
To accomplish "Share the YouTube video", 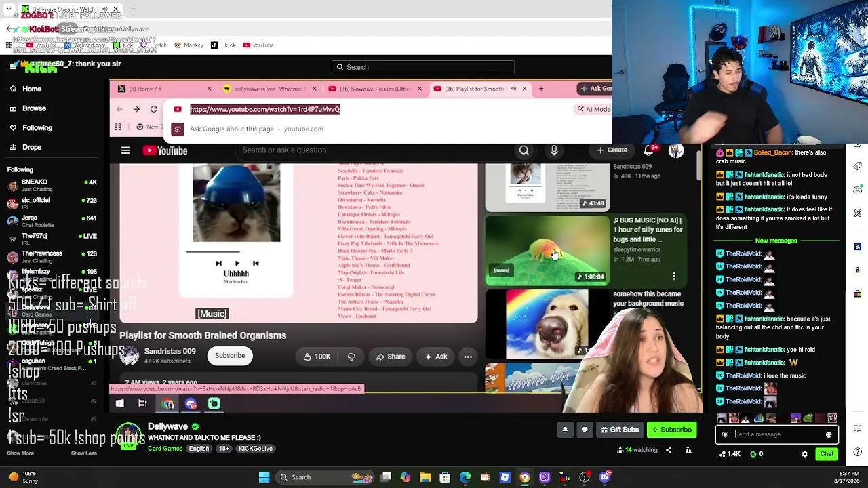I will [x=391, y=357].
